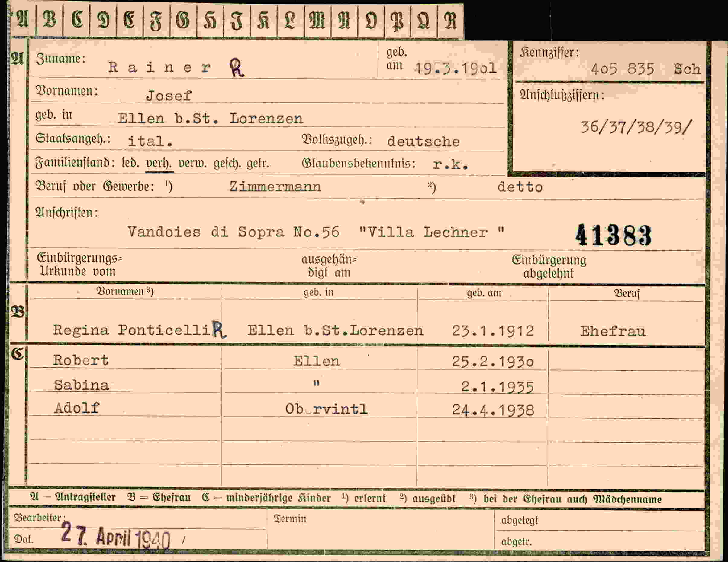This screenshot has height=562, width=728.
Task: Click child's name 'Adolf'
Action: pos(77,408)
